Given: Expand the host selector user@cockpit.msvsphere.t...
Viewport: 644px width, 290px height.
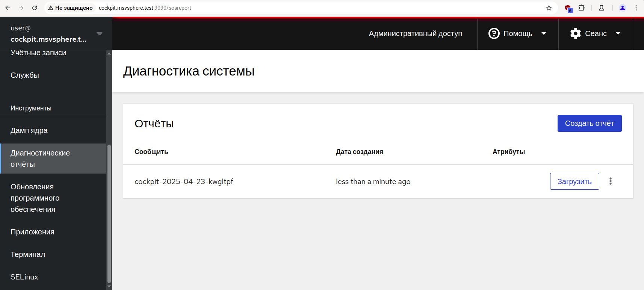Looking at the screenshot, I should (56, 34).
